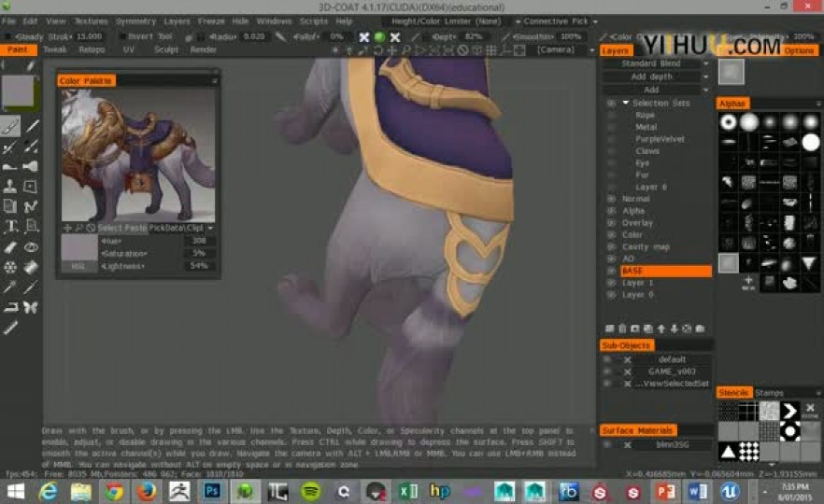Open the Alphas panel menu arrow

click(x=818, y=104)
